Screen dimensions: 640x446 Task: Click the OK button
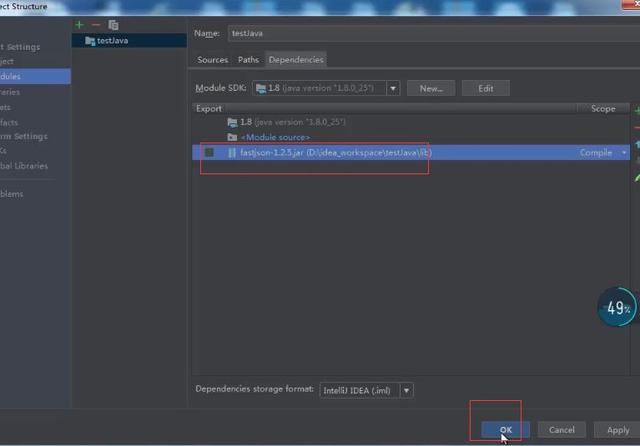pos(505,430)
